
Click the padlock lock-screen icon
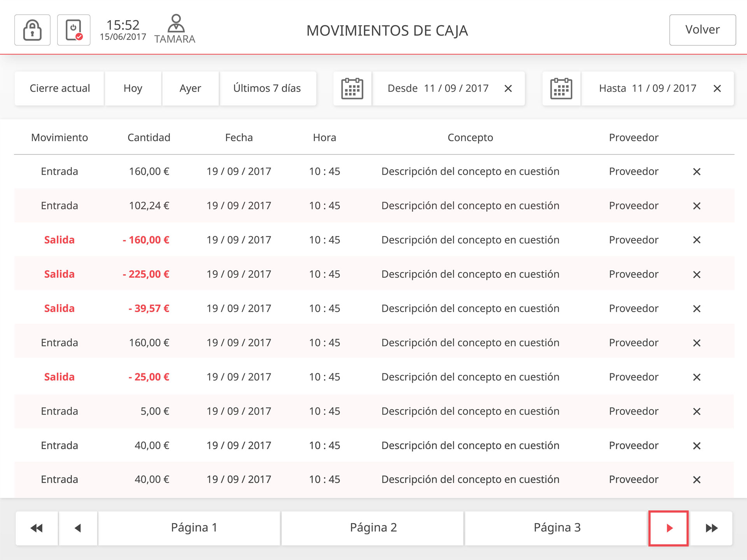[x=32, y=30]
